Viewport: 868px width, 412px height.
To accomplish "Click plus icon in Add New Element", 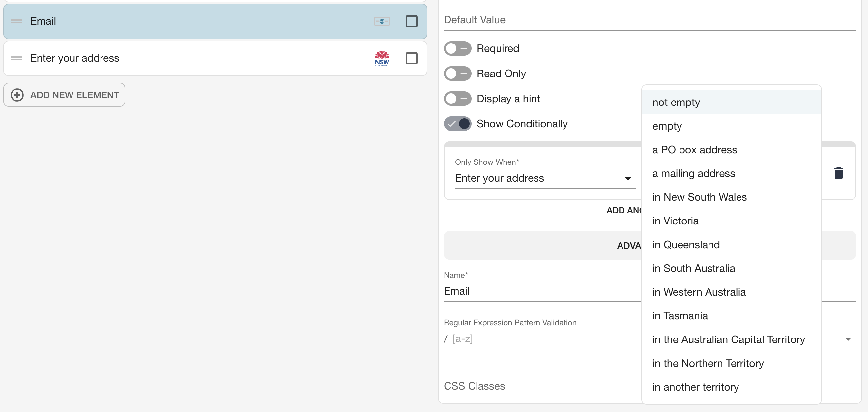I will coord(17,95).
